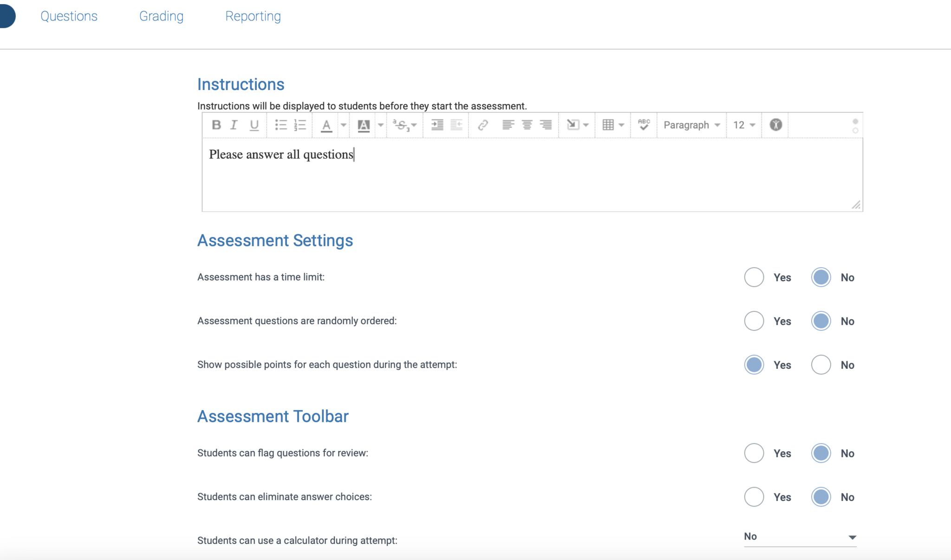Run the spell check tool

click(x=644, y=125)
